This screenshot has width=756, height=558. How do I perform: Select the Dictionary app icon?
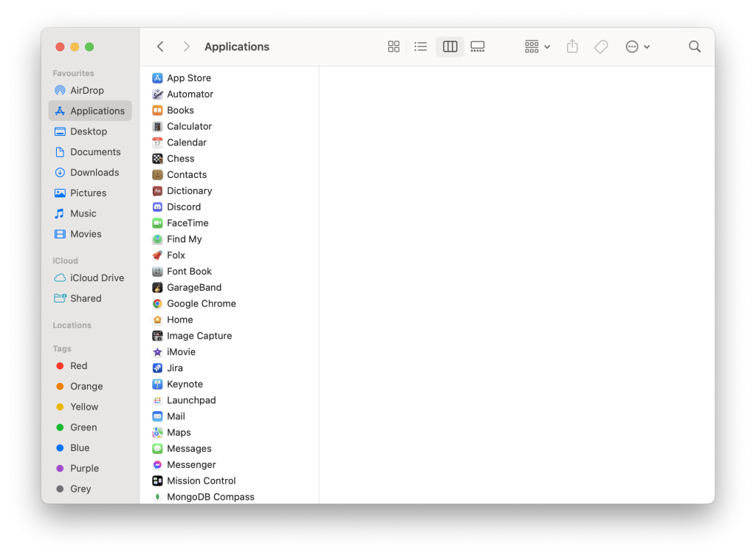tap(157, 191)
